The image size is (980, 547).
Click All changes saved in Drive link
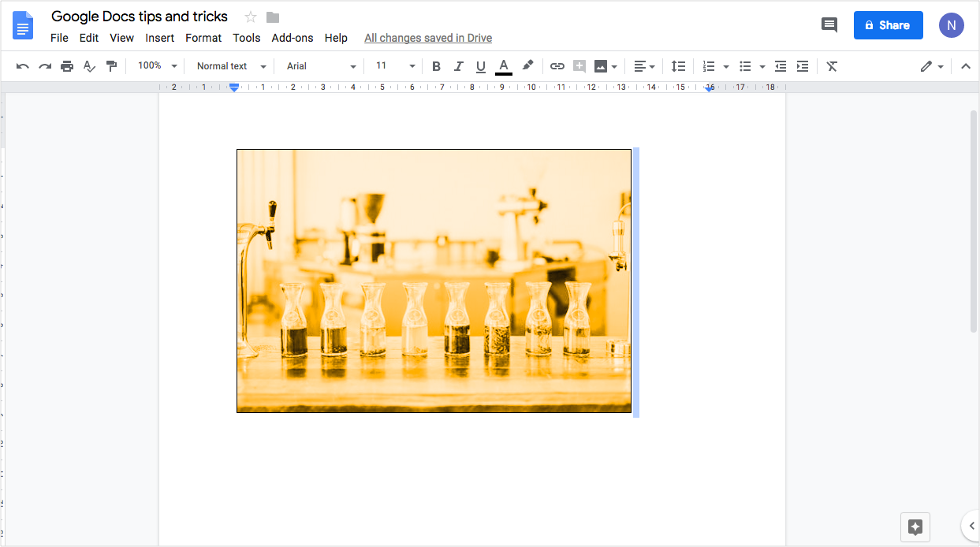pyautogui.click(x=428, y=38)
